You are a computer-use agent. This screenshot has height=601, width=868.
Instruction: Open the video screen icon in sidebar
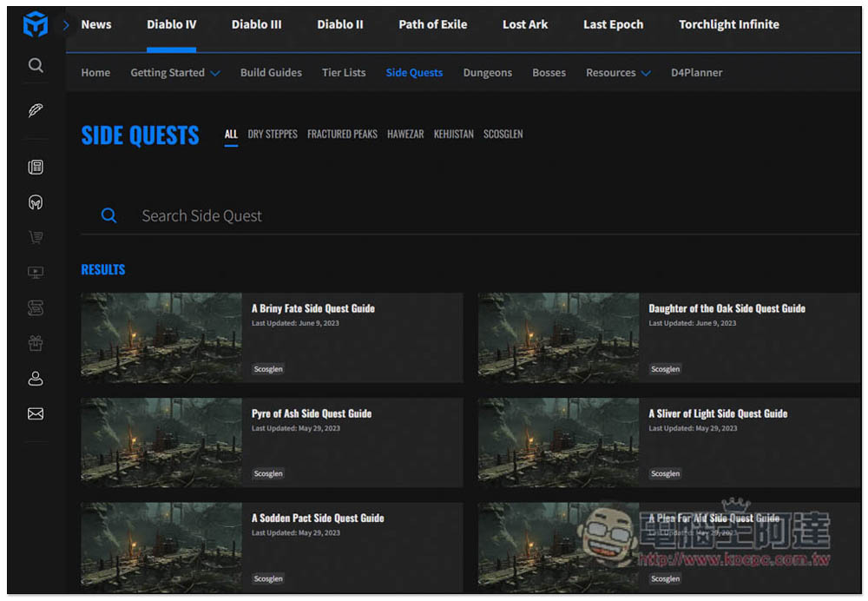[36, 273]
